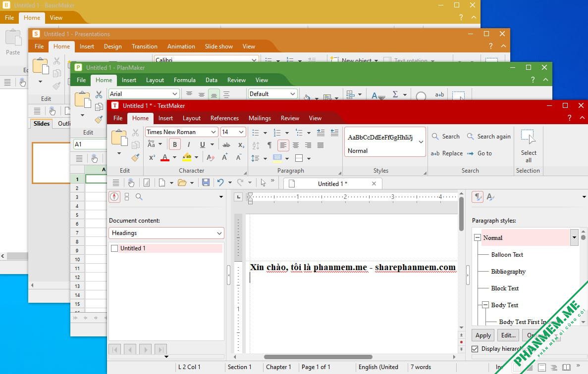
Task: Click the red font color A swatch
Action: pos(164,158)
